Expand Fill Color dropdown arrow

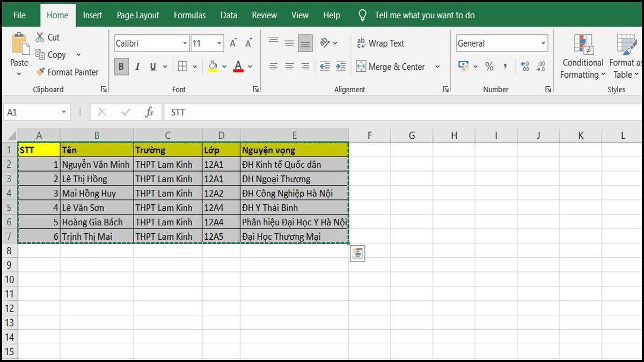click(224, 67)
